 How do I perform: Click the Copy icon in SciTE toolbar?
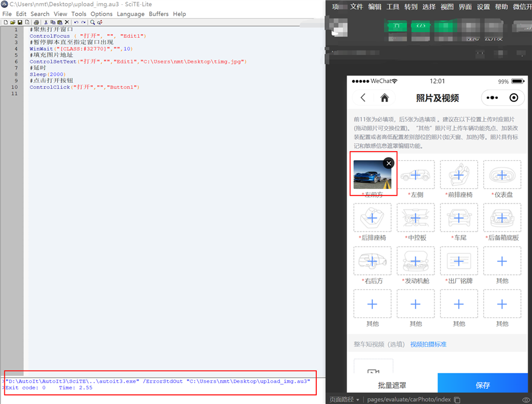point(53,22)
